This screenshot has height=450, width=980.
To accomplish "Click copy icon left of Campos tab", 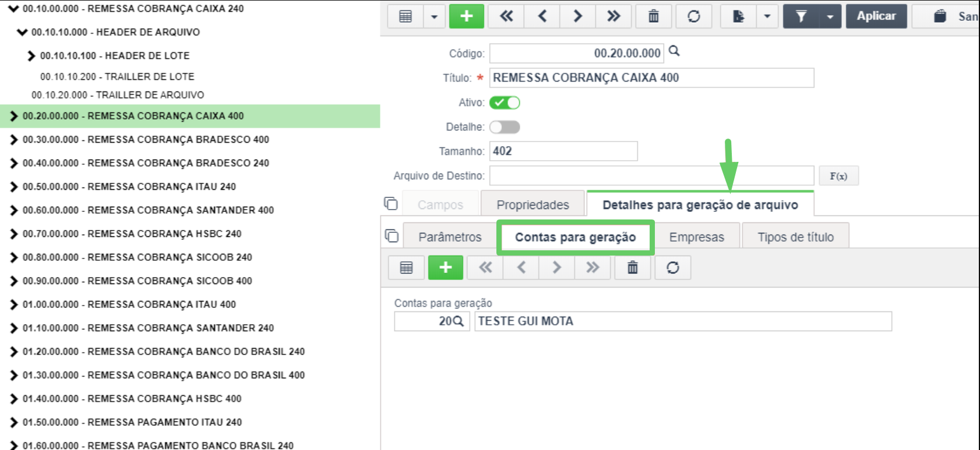I will pyautogui.click(x=390, y=204).
